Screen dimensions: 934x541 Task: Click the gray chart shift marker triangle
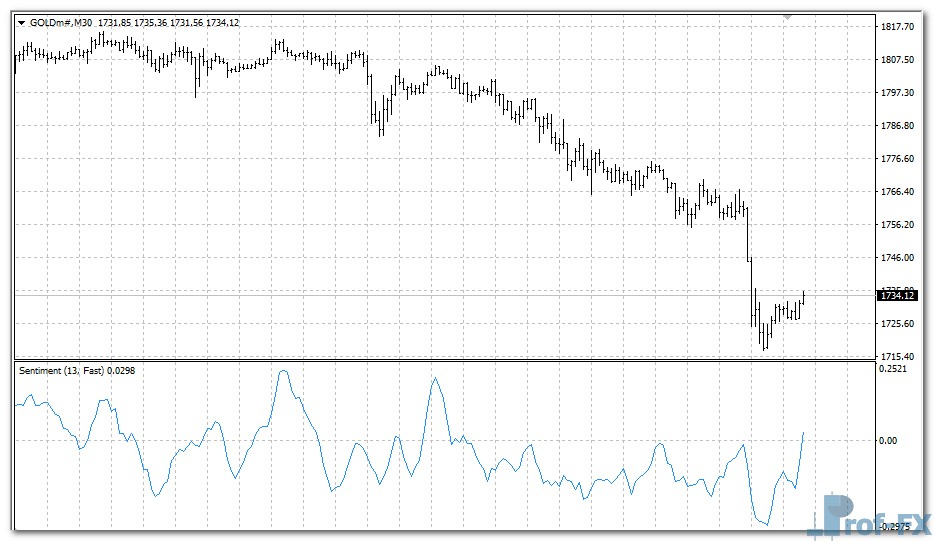pyautogui.click(x=789, y=17)
